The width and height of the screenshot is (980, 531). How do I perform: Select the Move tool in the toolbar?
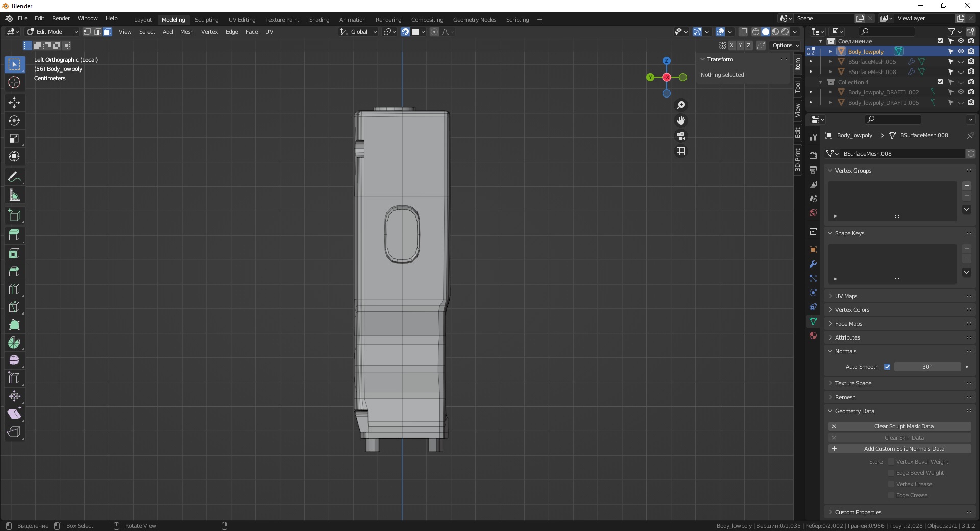click(x=14, y=103)
